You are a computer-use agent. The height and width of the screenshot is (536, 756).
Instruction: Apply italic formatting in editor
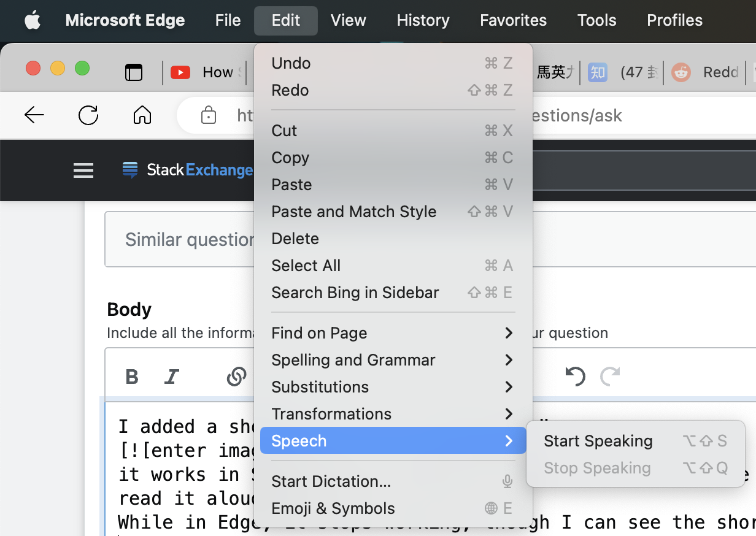[172, 377]
